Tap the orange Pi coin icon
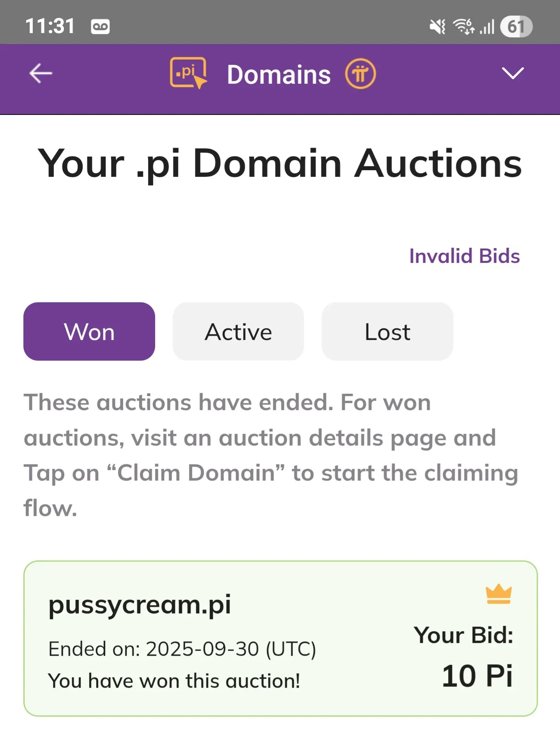560x746 pixels. (360, 74)
